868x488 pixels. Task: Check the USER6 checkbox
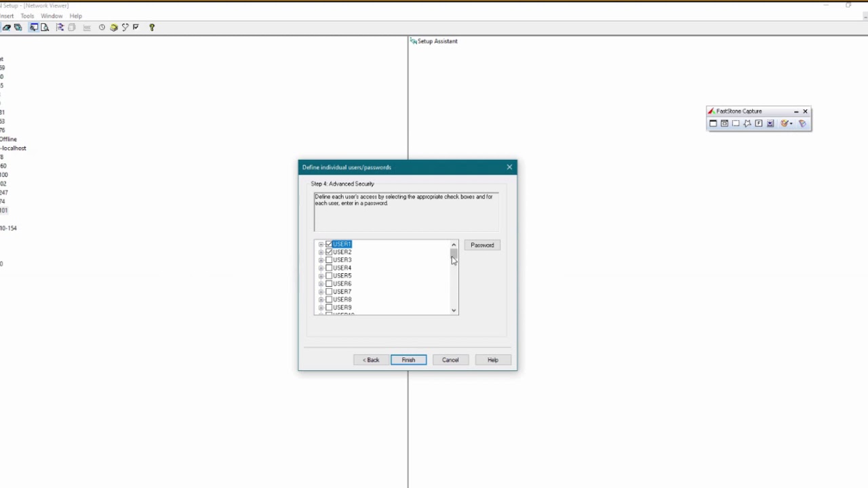[x=329, y=284]
